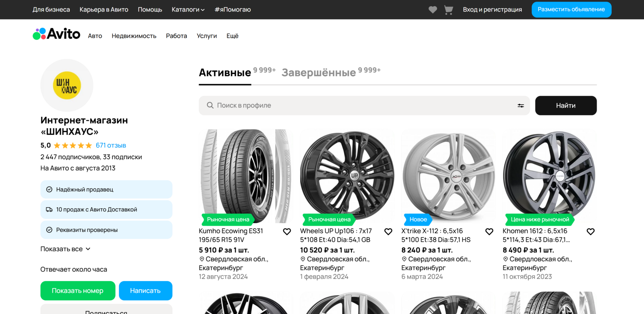
Task: Click the Новое badge on X'trike listing
Action: [x=418, y=219]
